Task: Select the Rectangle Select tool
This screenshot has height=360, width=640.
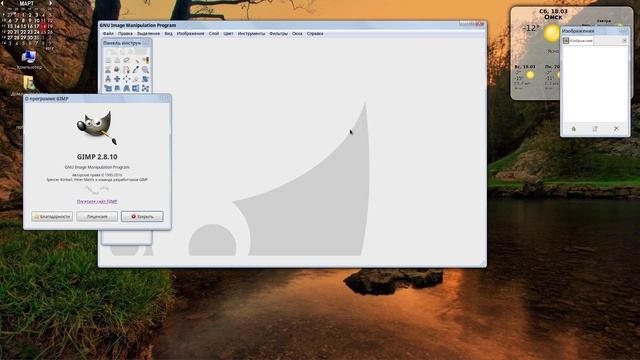Action: 108,60
